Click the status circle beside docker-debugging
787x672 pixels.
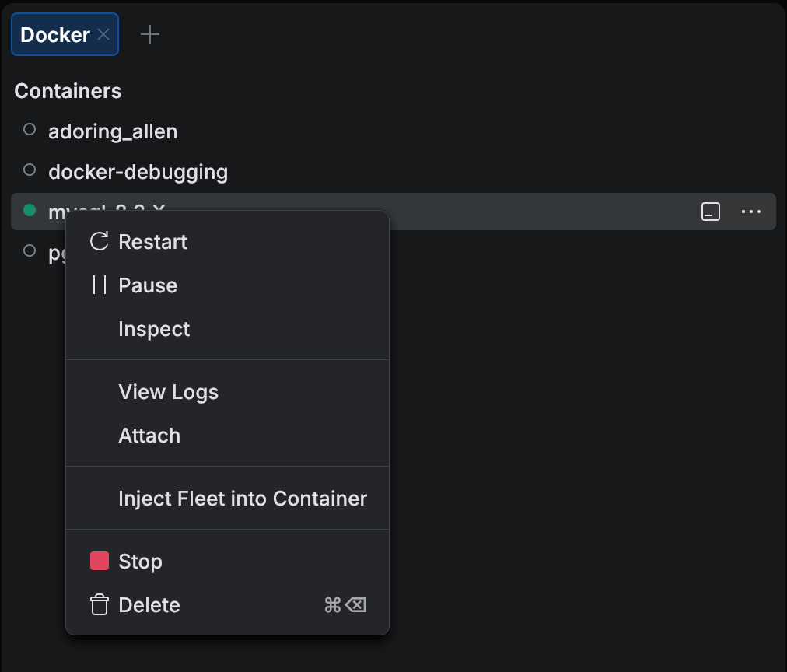[x=29, y=170]
